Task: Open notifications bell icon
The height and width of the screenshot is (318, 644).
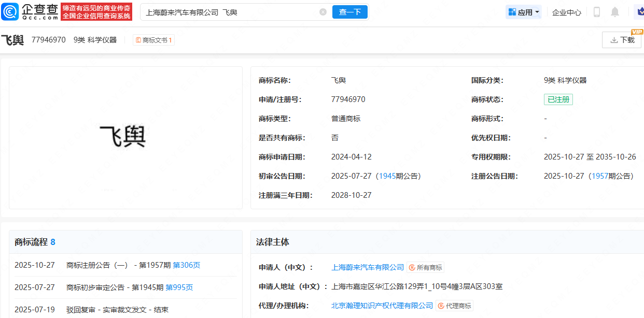Action: (615, 12)
